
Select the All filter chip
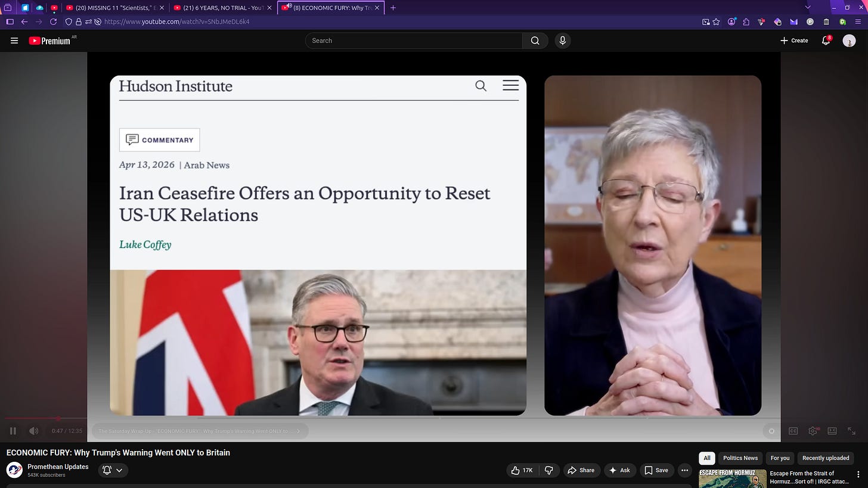[706, 458]
